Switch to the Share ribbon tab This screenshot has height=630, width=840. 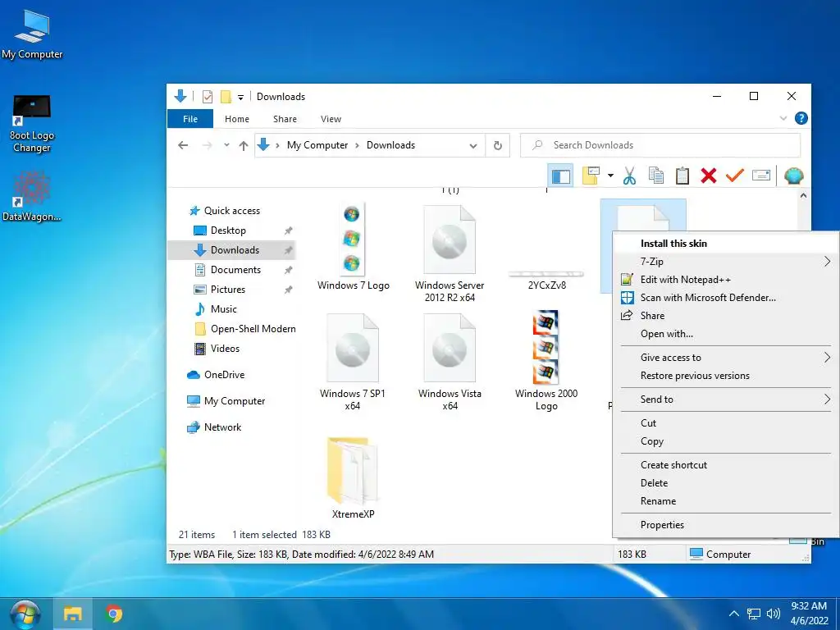(285, 119)
